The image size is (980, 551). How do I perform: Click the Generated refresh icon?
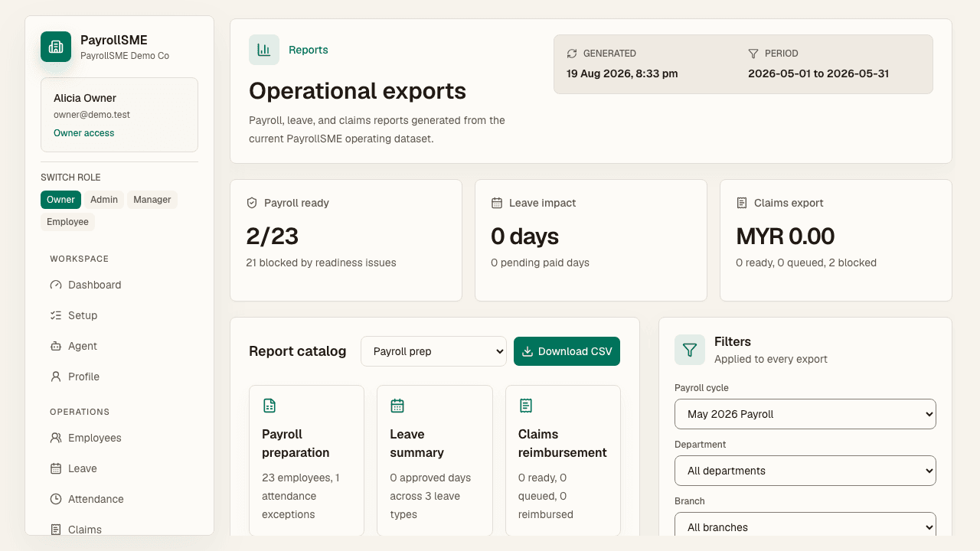coord(572,54)
